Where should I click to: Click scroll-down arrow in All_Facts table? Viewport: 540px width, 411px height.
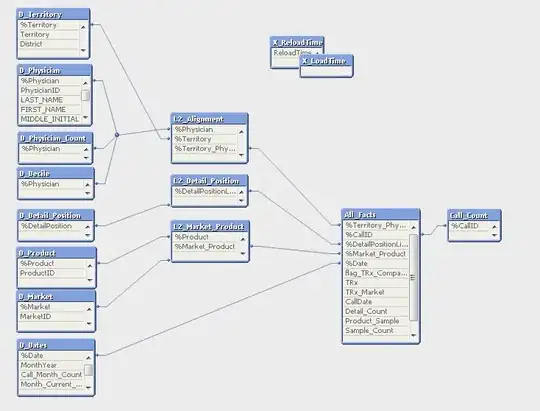pyautogui.click(x=414, y=335)
